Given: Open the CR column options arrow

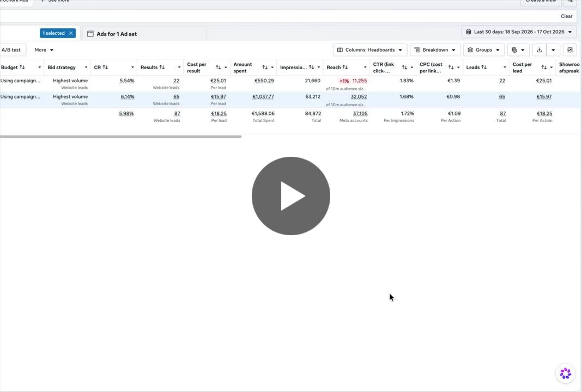Looking at the screenshot, I should pyautogui.click(x=132, y=67).
